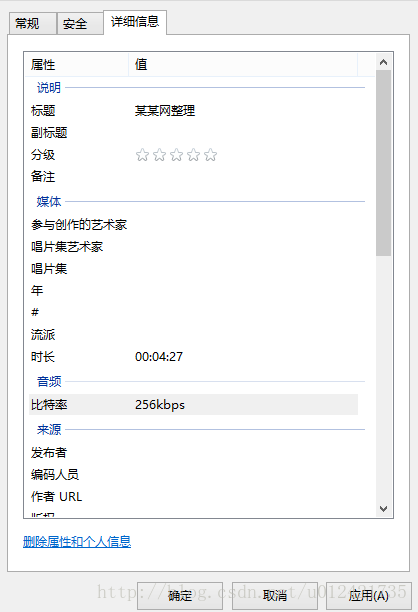Select the 年 row
Screen dimensions: 418x612
[x=193, y=290]
